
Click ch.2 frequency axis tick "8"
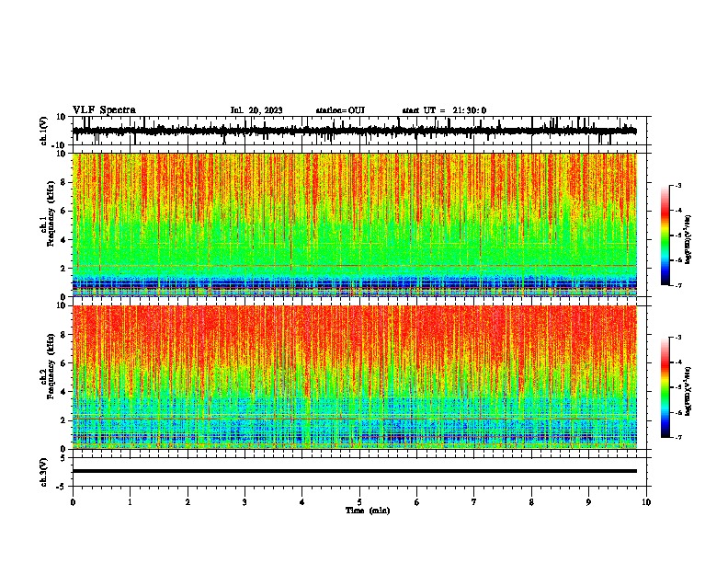[63, 335]
